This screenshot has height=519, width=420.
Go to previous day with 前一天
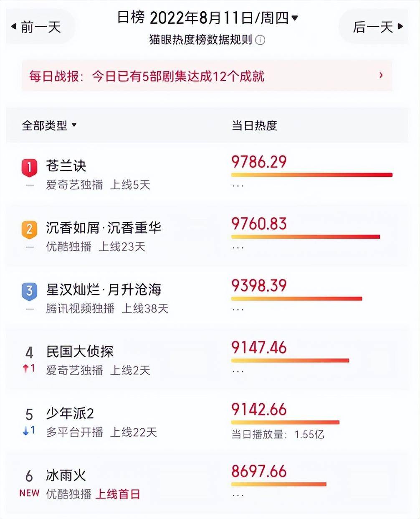tap(36, 27)
